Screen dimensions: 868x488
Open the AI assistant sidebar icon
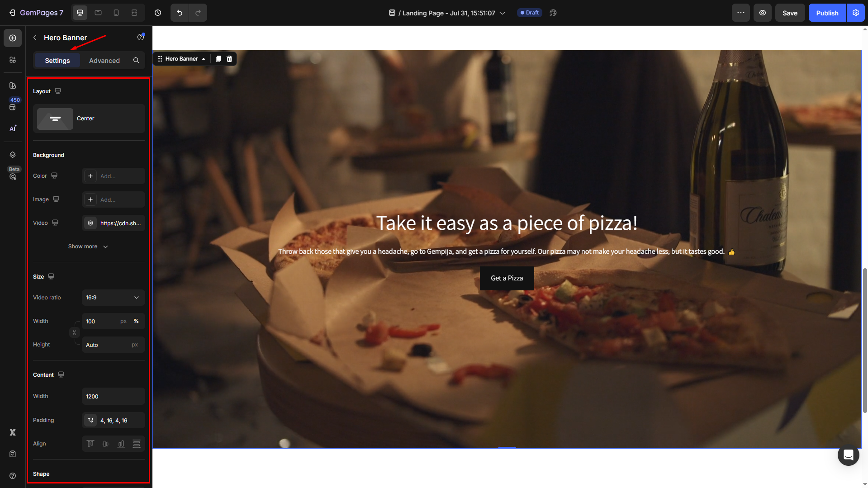click(x=13, y=128)
